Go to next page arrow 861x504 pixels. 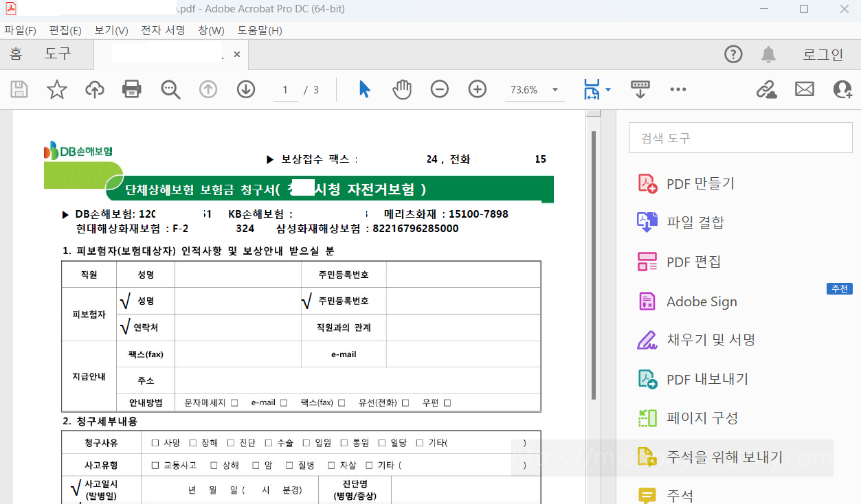[x=246, y=89]
